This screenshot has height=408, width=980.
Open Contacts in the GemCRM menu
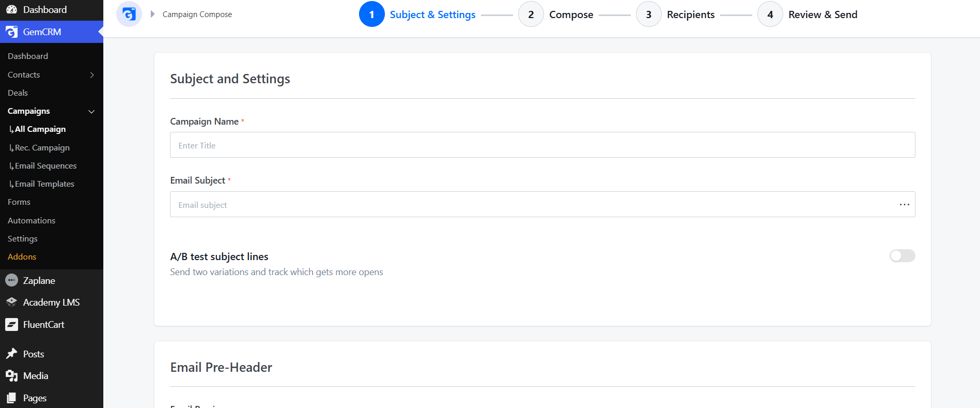tap(24, 75)
